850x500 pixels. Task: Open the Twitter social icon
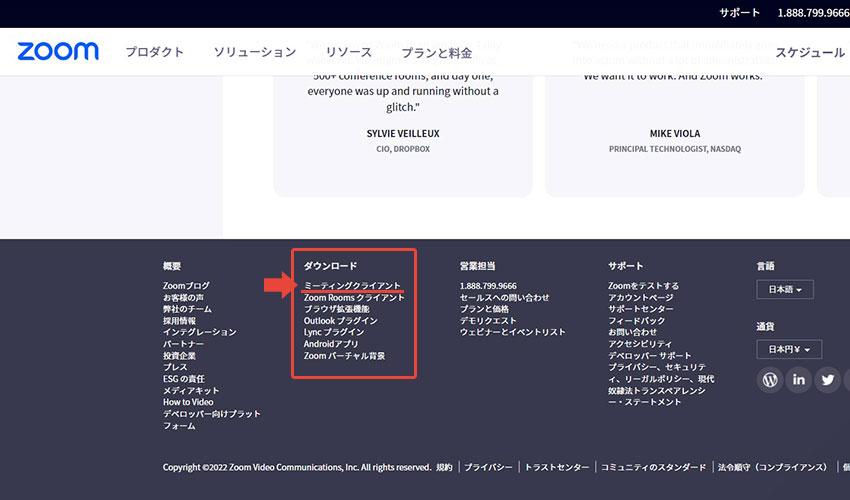point(827,380)
